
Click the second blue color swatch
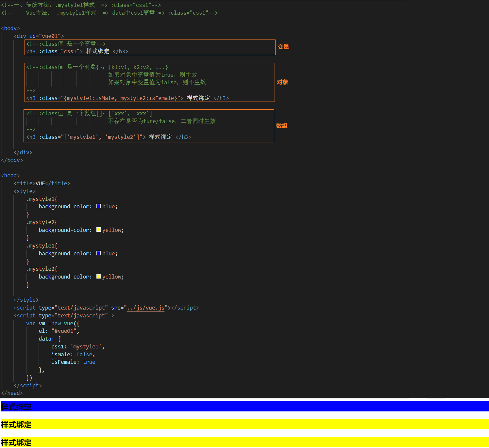pyautogui.click(x=99, y=253)
